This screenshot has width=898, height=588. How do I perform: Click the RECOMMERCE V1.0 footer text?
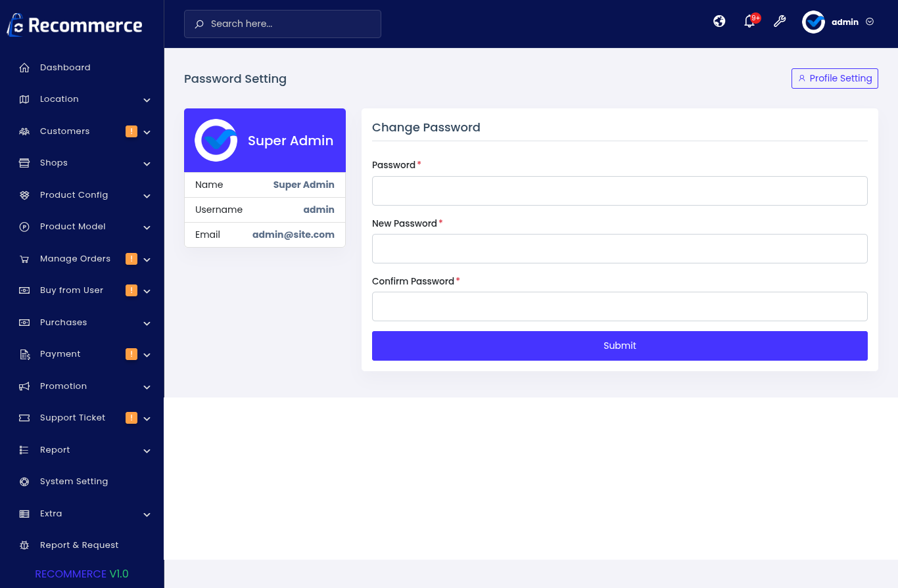click(82, 574)
